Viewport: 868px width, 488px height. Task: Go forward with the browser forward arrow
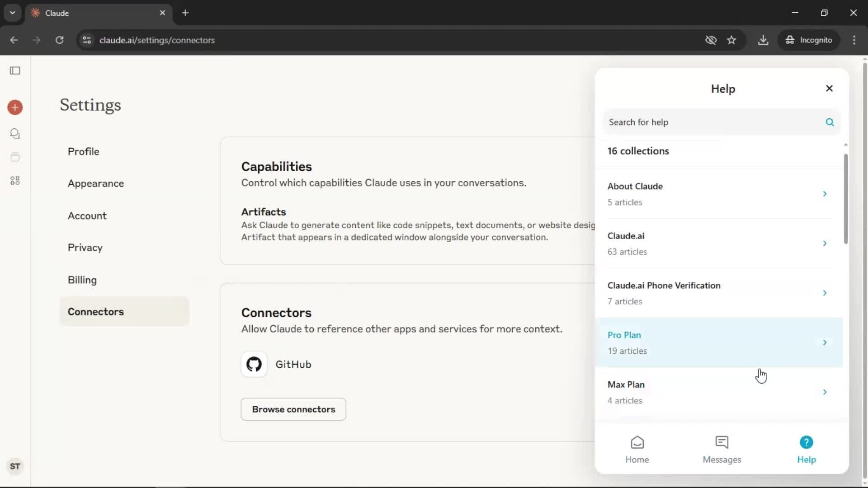pos(37,40)
